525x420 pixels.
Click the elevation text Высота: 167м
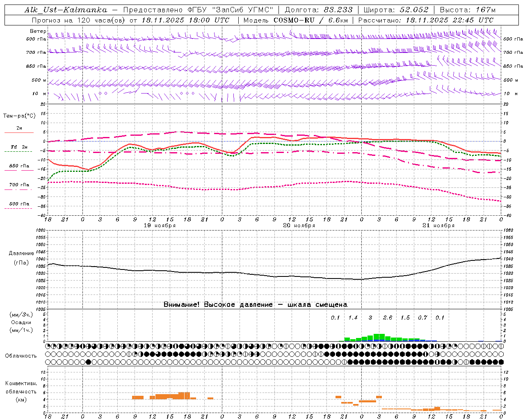coord(468,10)
